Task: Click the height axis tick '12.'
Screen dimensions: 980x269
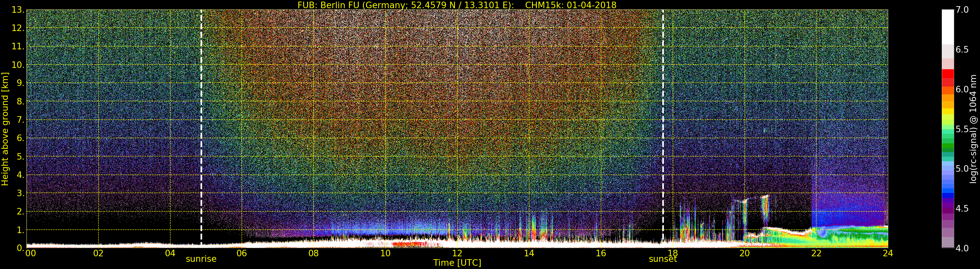Action: (18, 28)
